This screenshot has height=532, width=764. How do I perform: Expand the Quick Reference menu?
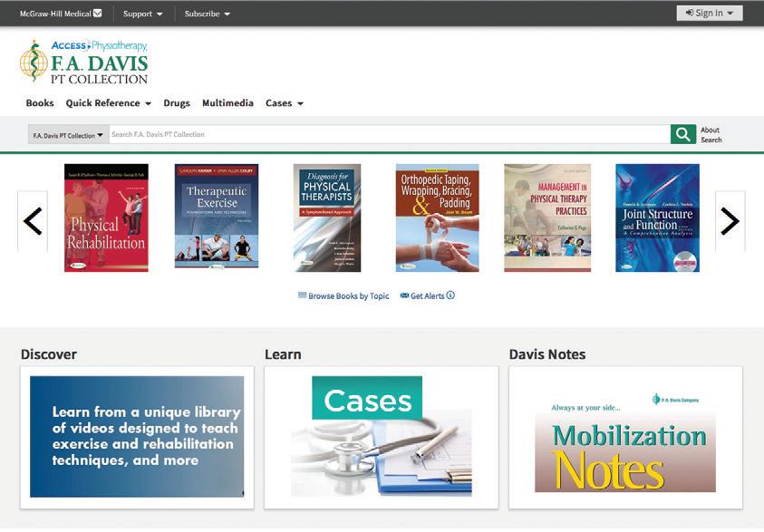pyautogui.click(x=108, y=102)
